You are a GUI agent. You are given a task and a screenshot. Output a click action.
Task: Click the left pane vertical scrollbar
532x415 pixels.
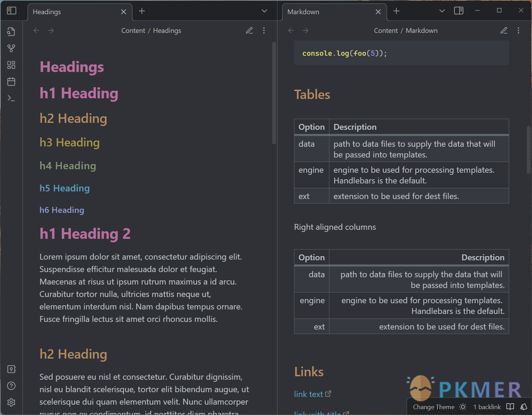point(274,93)
